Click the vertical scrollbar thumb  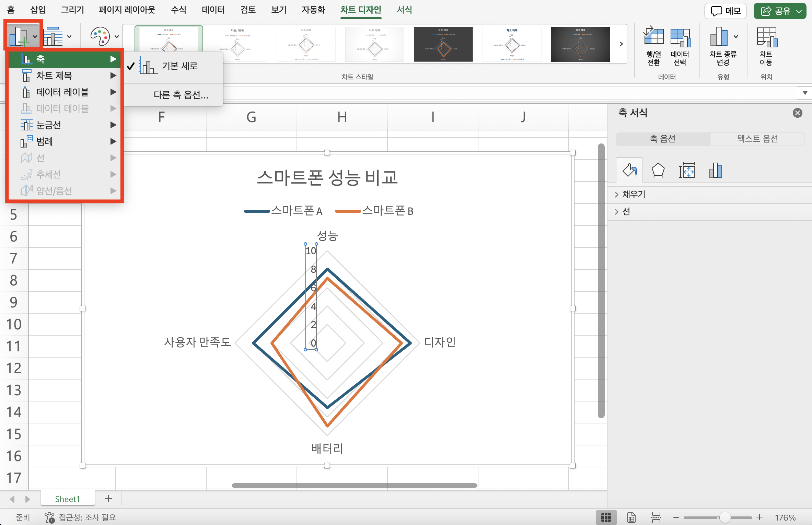point(601,281)
